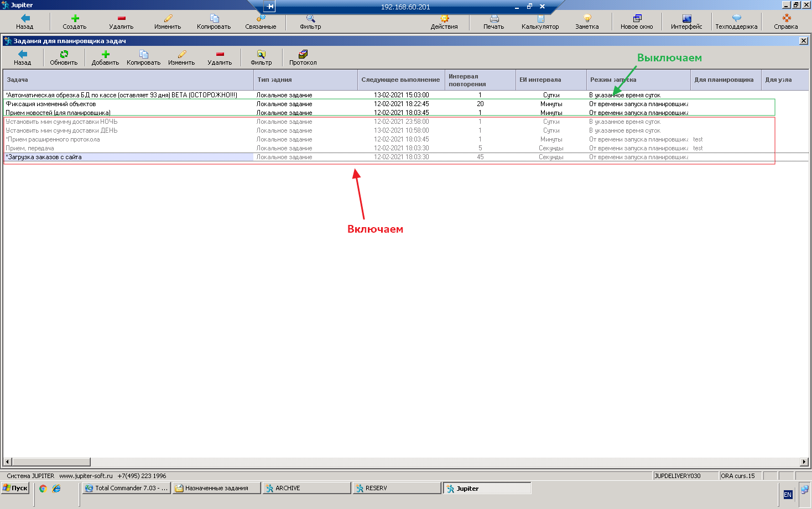Sort by Для планировщика column header
812x509 pixels.
click(726, 80)
